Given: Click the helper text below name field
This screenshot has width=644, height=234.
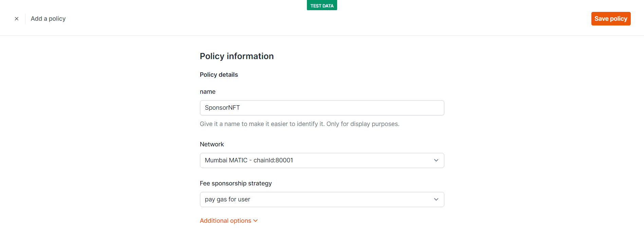Looking at the screenshot, I should click(x=299, y=124).
